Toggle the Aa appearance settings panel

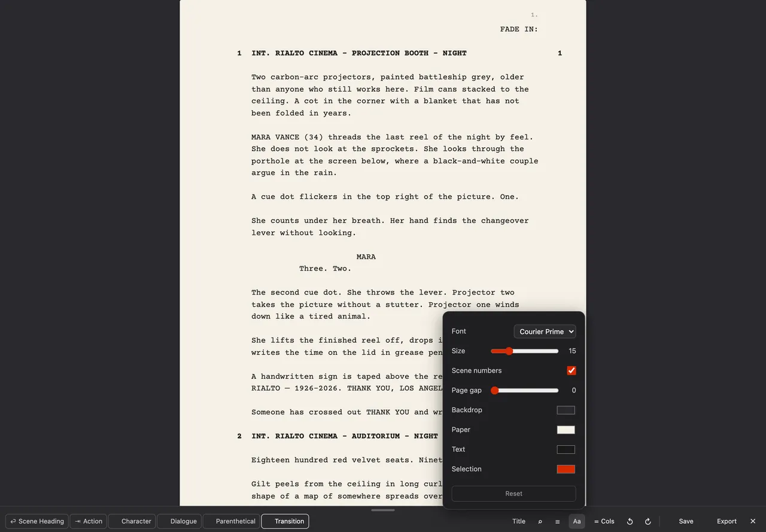pyautogui.click(x=577, y=521)
